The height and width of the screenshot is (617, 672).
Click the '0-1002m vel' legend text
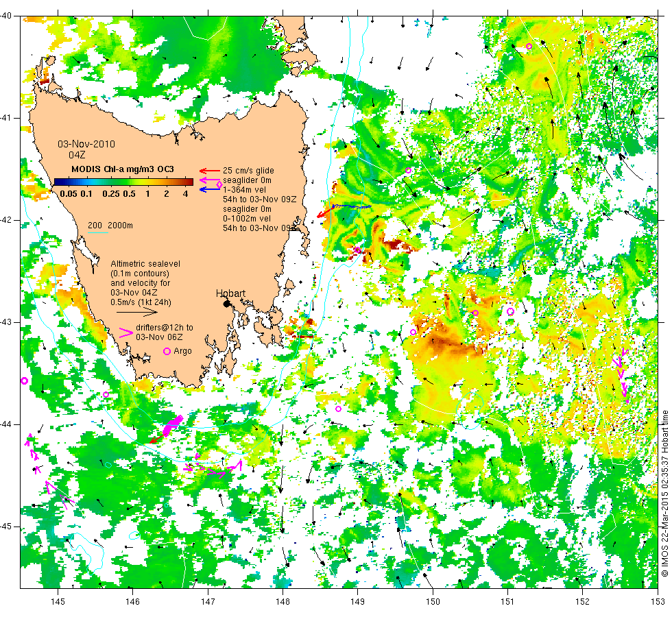247,219
